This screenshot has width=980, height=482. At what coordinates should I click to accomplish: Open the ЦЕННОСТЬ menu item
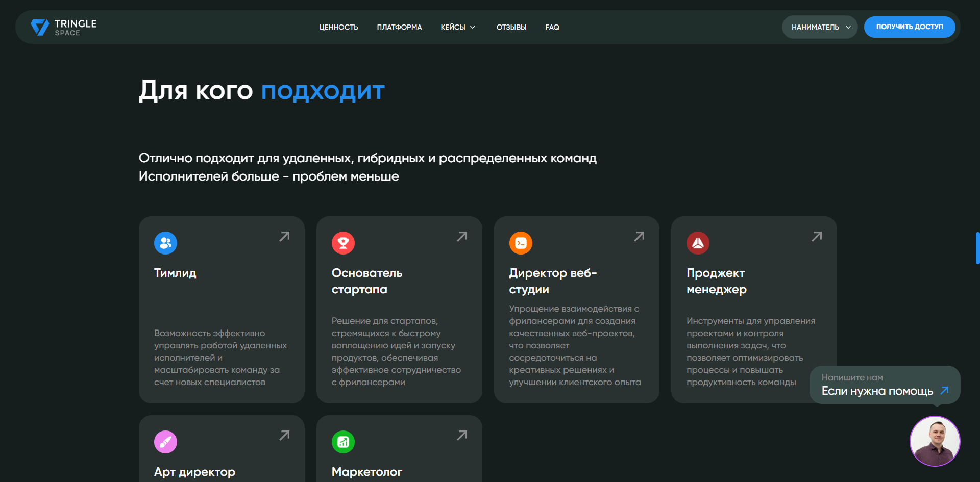(x=339, y=27)
